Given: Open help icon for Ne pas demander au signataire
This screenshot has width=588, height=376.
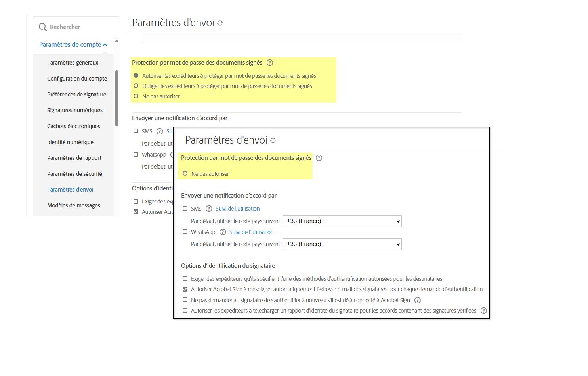Looking at the screenshot, I should [417, 300].
